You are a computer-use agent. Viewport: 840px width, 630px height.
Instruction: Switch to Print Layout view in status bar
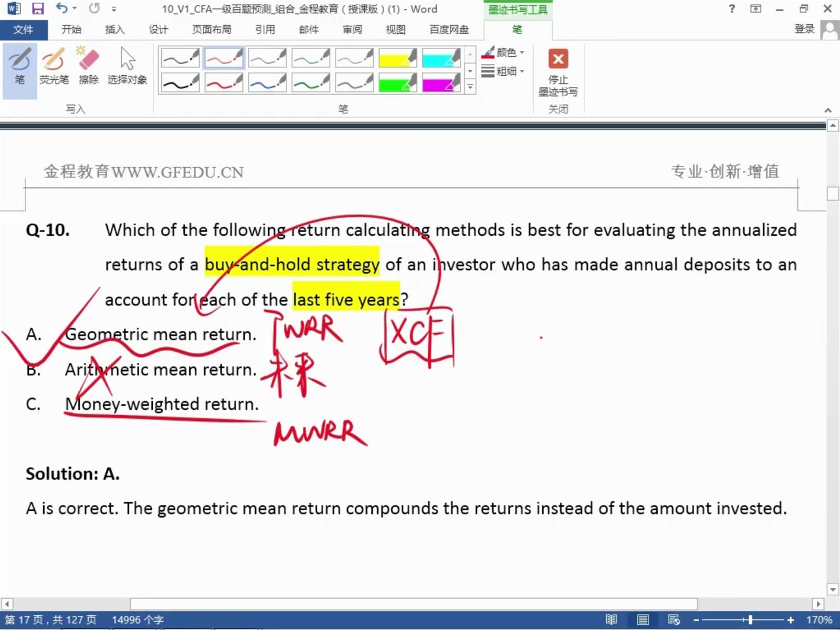tap(643, 620)
